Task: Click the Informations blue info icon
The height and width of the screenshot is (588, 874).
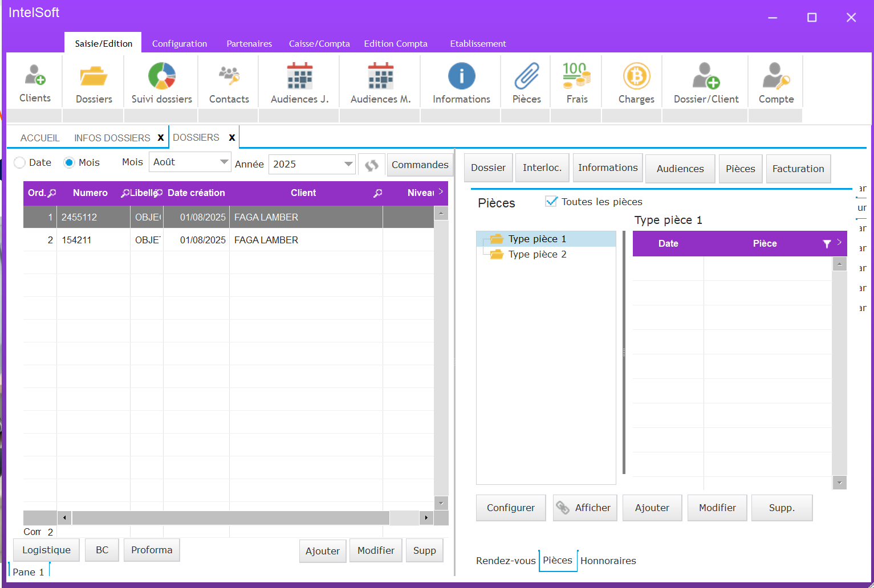Action: coord(461,76)
